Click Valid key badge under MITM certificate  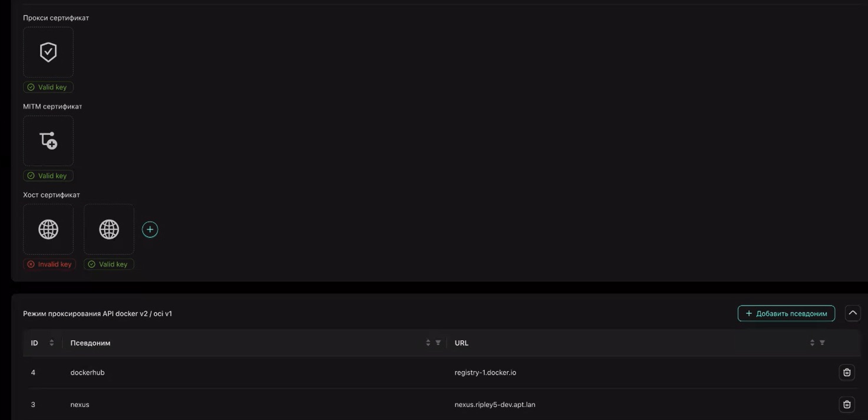(x=48, y=176)
